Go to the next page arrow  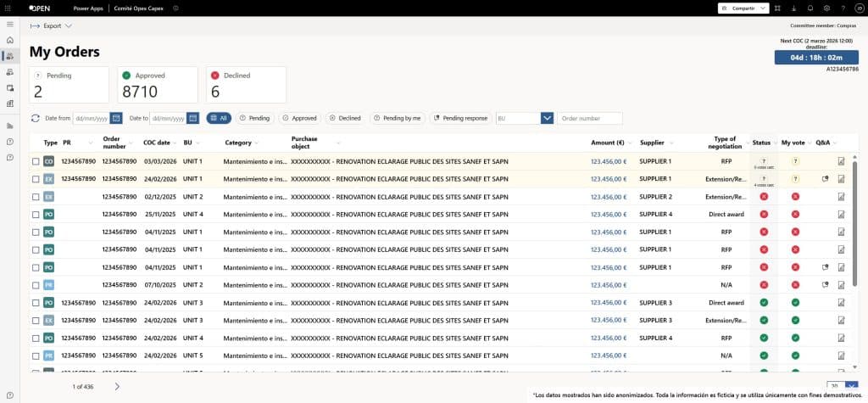click(x=117, y=386)
